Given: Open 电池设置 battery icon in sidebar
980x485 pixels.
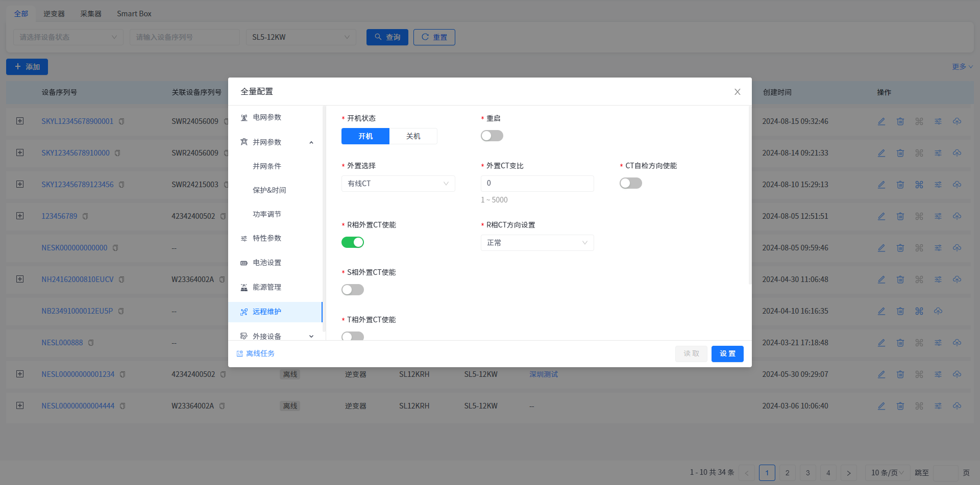Looking at the screenshot, I should (244, 263).
